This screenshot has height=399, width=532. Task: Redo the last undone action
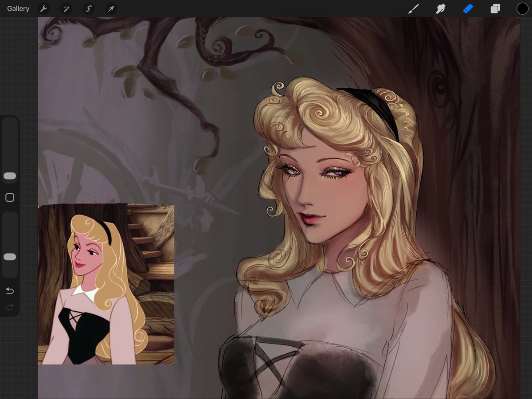coord(10,307)
